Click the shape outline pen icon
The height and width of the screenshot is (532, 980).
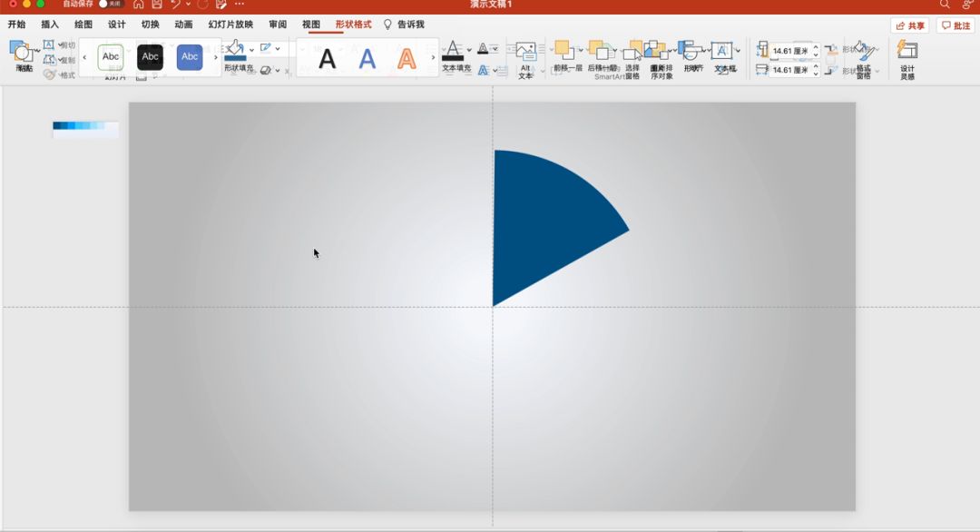click(x=266, y=47)
